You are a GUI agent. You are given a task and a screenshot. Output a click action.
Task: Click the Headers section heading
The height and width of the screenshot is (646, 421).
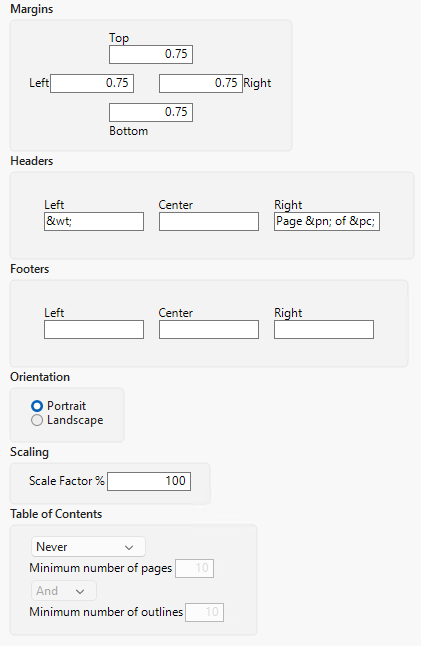click(32, 161)
